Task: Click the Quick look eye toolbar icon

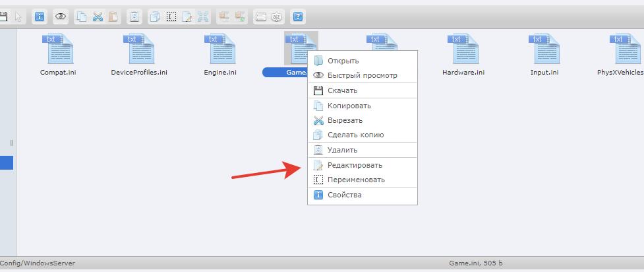Action: [61, 17]
